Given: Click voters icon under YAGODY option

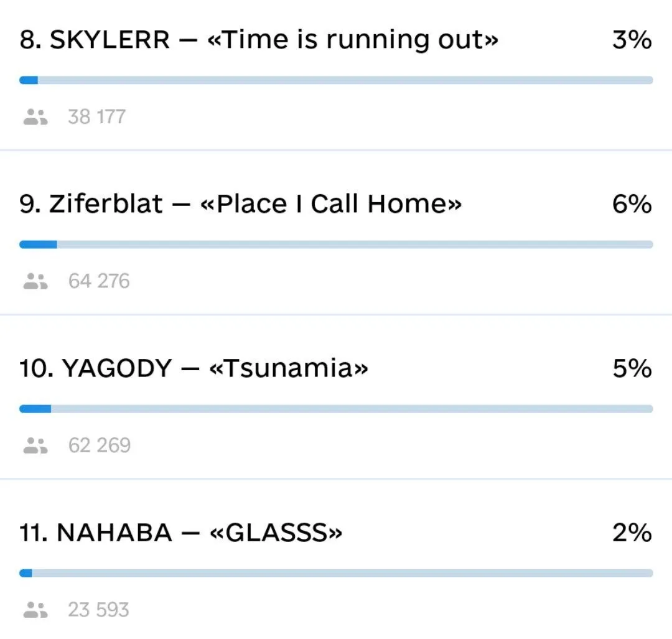Looking at the screenshot, I should (x=35, y=445).
